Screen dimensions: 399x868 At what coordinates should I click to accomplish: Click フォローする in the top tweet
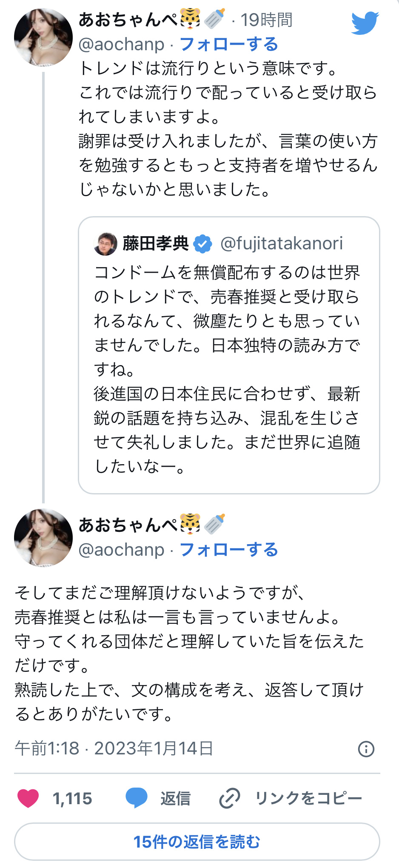[x=229, y=44]
